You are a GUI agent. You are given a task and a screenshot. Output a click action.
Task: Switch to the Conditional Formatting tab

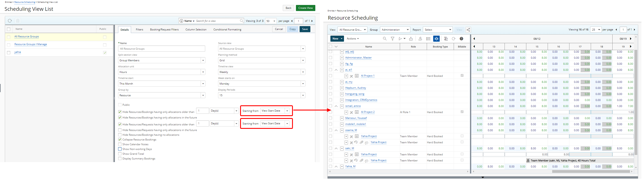(x=227, y=30)
